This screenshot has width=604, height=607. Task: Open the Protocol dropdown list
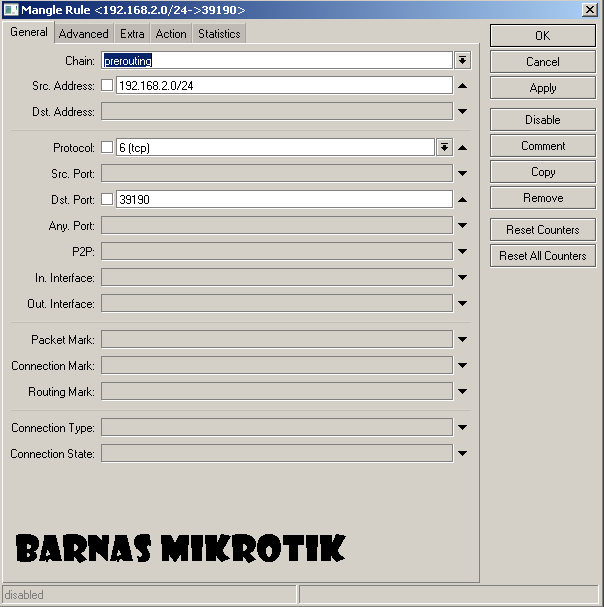(444, 147)
